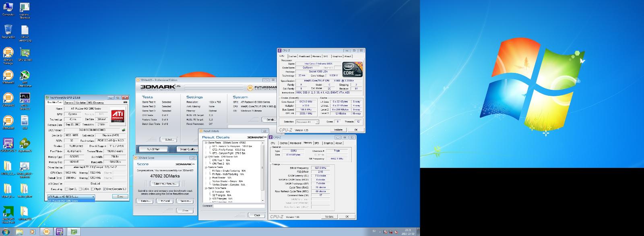The width and height of the screenshot is (644, 236).
Task: Open the AMD GPU Clock Tool icon
Action: pyautogui.click(x=8, y=215)
